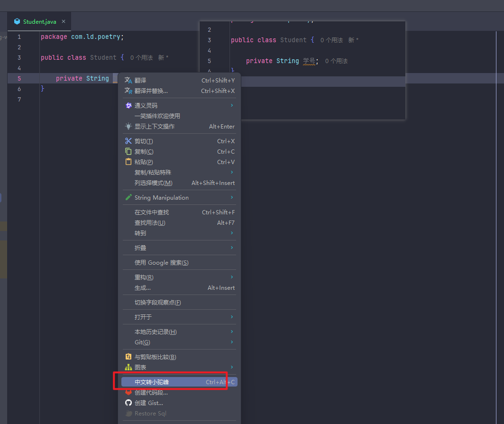Viewport: 504px width, 424px height.
Task: Click the translate icon beside 翻译
Action: [x=128, y=80]
